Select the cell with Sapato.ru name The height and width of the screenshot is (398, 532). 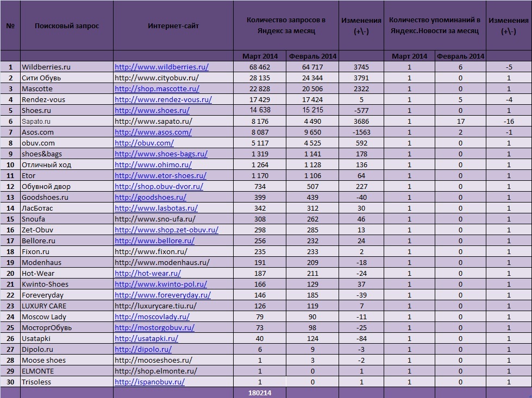tap(67, 121)
